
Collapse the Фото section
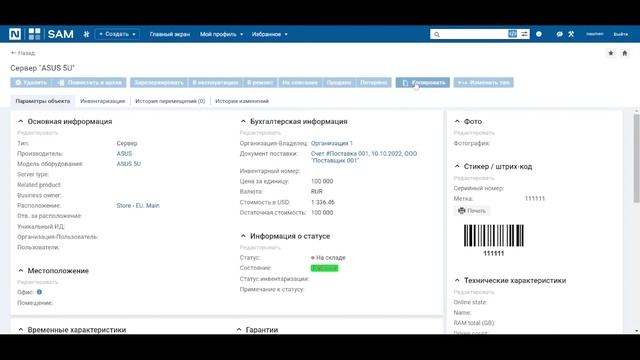[457, 122]
